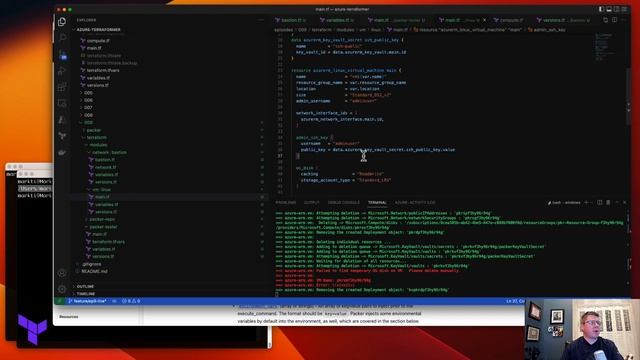Viewport: 640px width, 360px height.
Task: Open the Search view in activity bar
Action: (x=62, y=38)
